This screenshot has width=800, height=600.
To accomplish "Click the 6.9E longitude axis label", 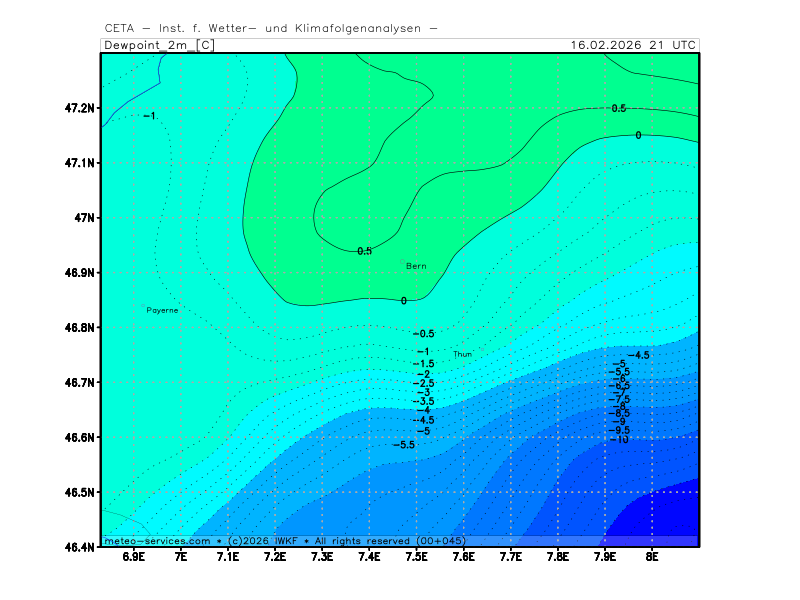I will point(133,556).
